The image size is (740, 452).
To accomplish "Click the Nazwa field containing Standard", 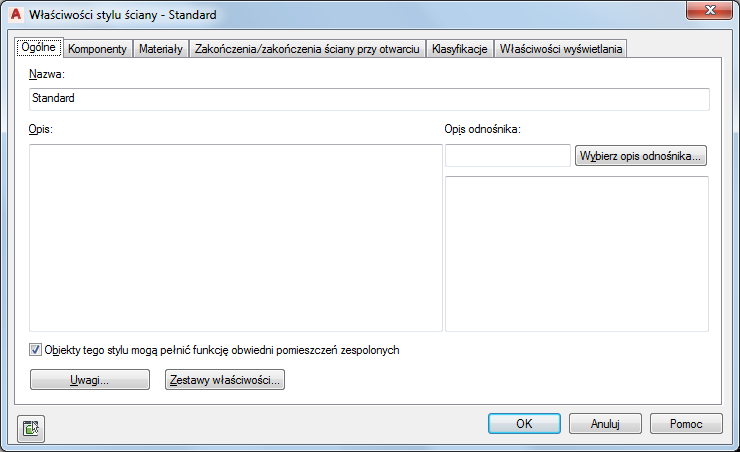I will (369, 99).
